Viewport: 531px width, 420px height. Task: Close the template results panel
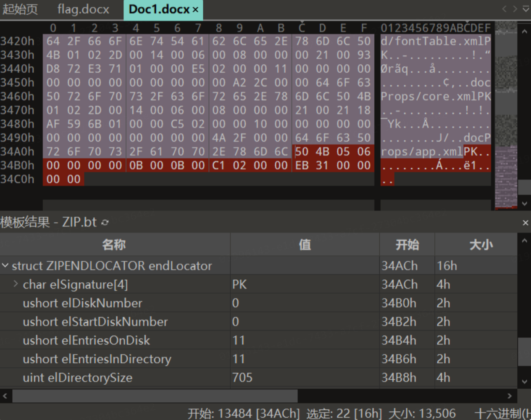(525, 223)
